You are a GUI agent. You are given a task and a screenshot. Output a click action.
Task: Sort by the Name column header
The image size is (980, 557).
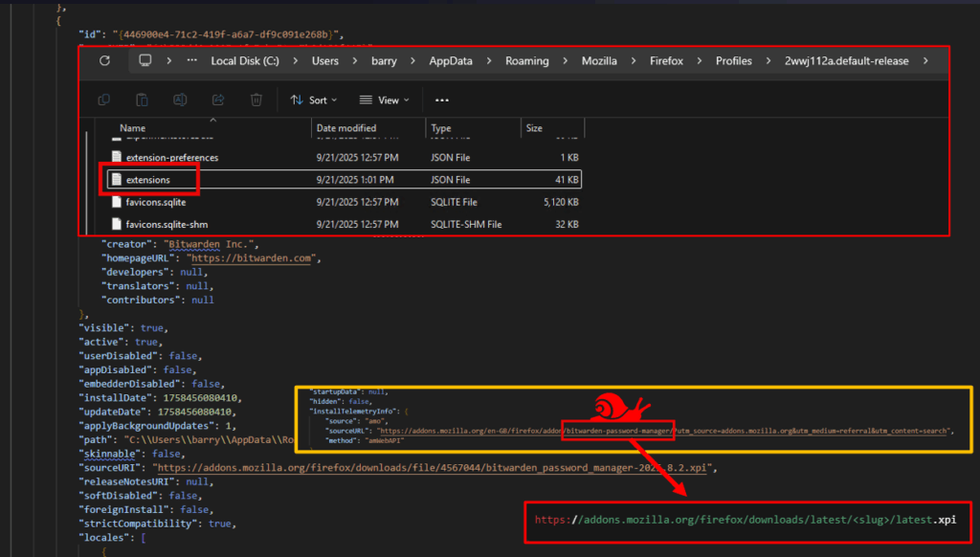point(132,128)
